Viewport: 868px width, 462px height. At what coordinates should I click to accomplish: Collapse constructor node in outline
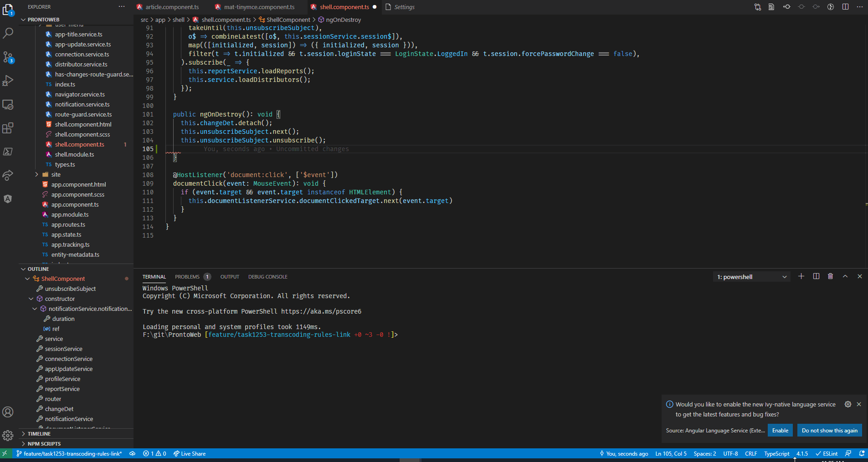click(31, 299)
